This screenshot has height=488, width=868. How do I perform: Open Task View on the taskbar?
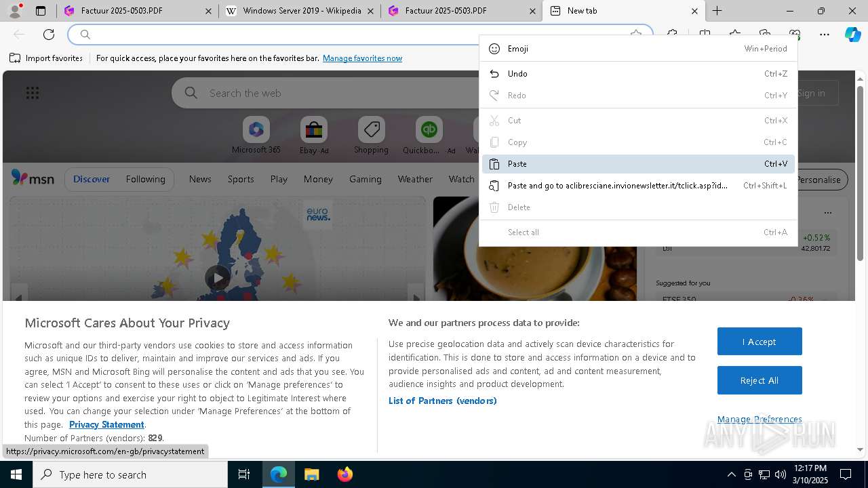coord(244,474)
